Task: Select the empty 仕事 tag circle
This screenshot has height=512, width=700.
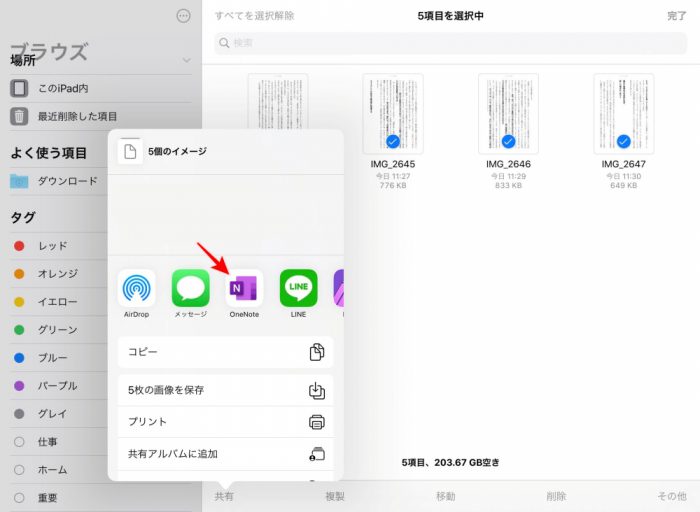Action: 19,442
